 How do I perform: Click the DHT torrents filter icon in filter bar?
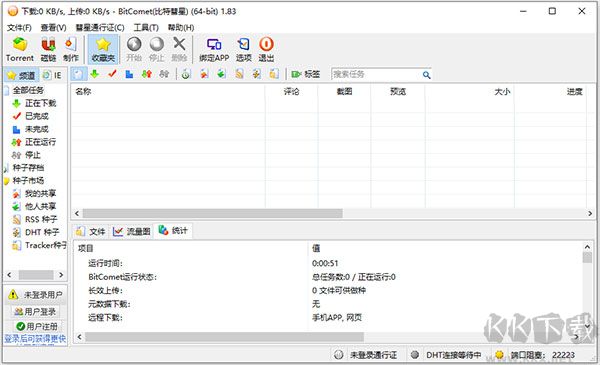(x=256, y=74)
